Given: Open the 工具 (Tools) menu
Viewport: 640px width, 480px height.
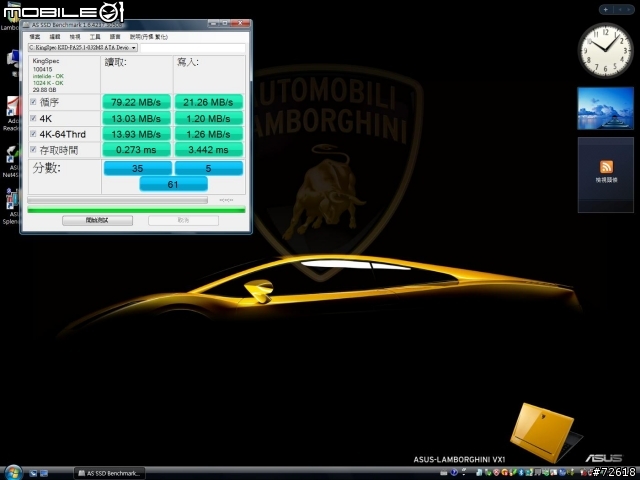Looking at the screenshot, I should point(95,37).
